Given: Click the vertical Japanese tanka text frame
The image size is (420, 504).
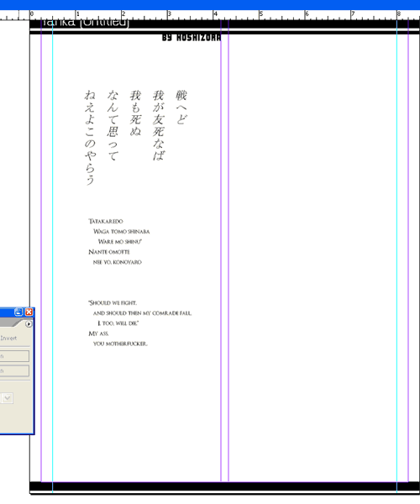Looking at the screenshot, I should tap(135, 138).
